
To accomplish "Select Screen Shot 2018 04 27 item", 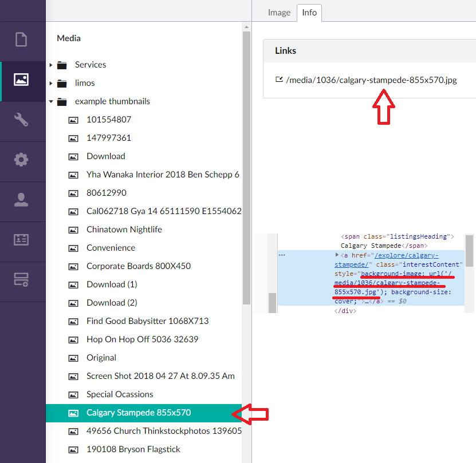I will pos(160,376).
